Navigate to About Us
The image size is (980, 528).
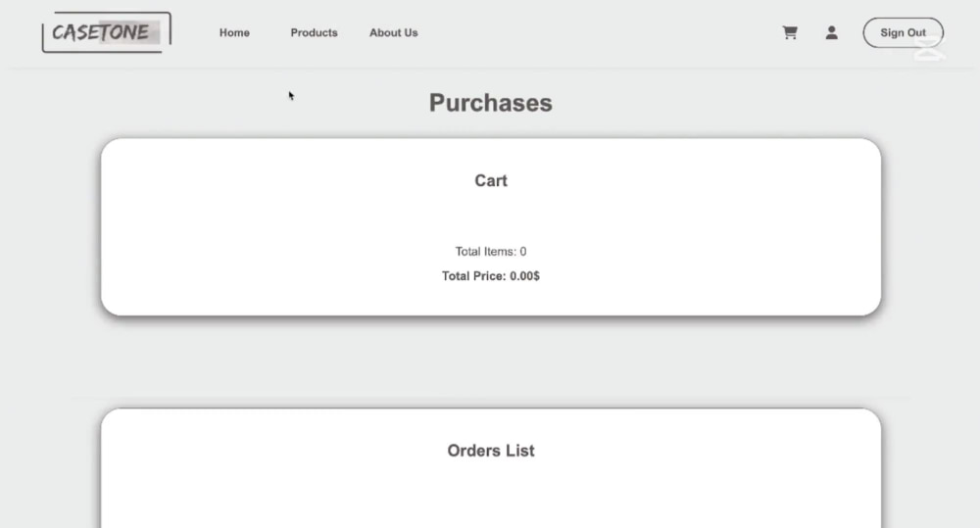pos(394,32)
